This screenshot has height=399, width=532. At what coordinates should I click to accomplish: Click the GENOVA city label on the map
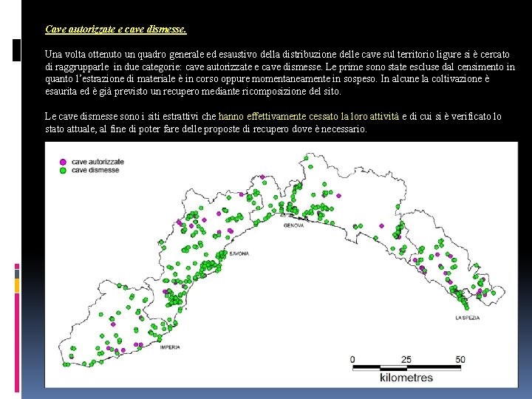pyautogui.click(x=293, y=225)
